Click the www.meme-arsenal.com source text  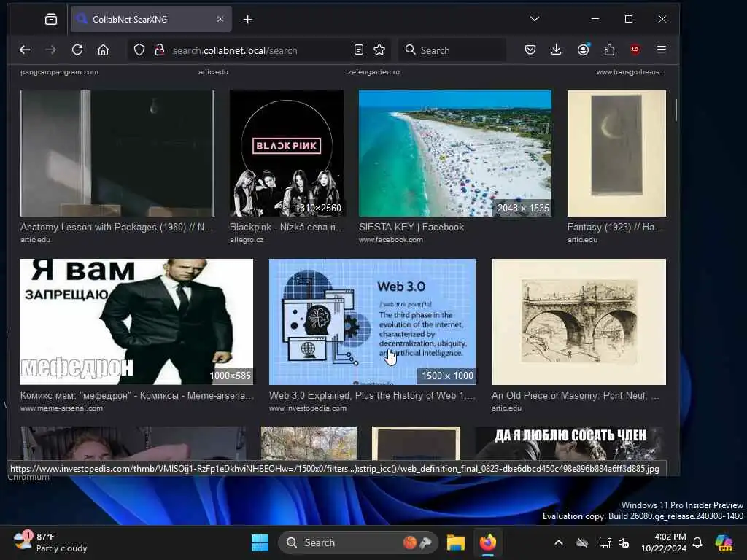pyautogui.click(x=61, y=408)
